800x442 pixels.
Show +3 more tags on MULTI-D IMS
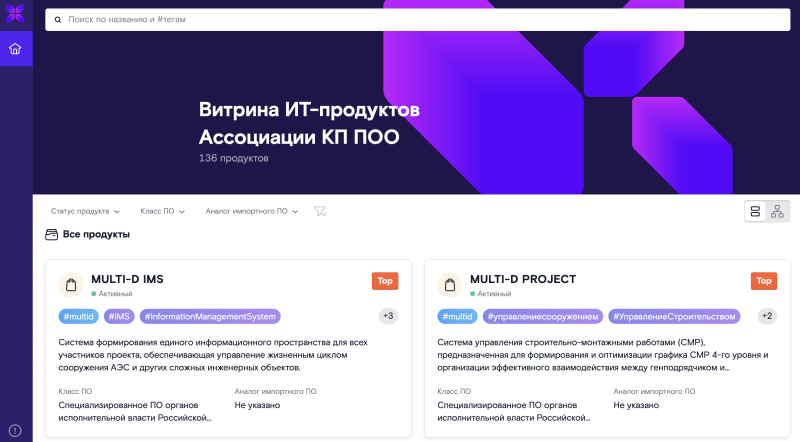[x=388, y=316]
